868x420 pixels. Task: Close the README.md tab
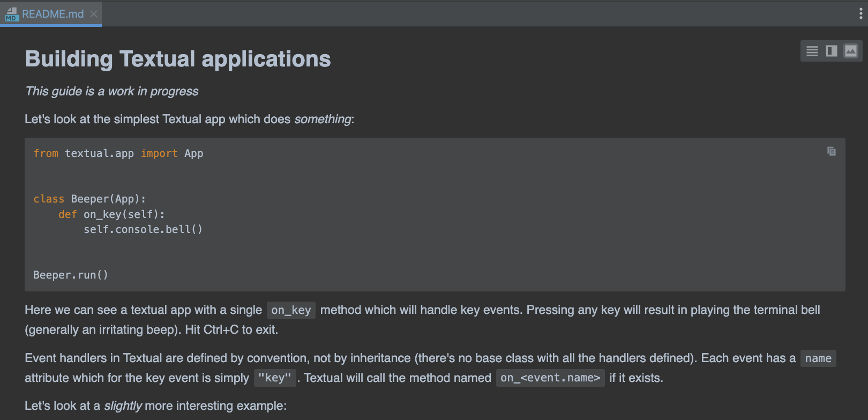pyautogui.click(x=94, y=14)
